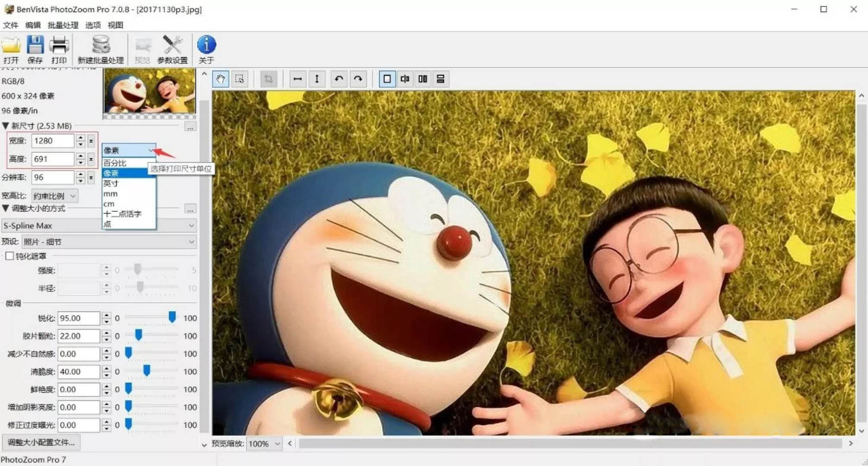Open 参数设置 preferences icon
868x466 pixels.
(172, 49)
